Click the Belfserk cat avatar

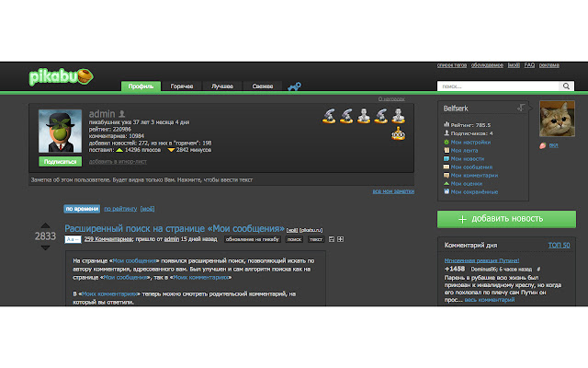click(x=557, y=119)
